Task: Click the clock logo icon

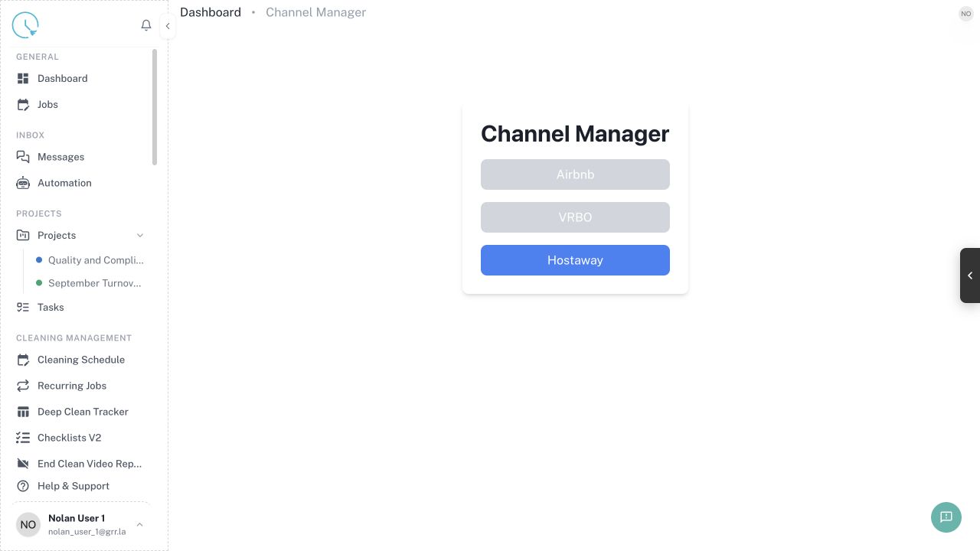Action: tap(25, 25)
